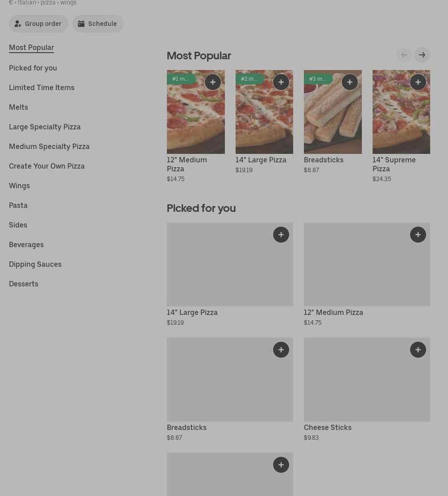
Task: Add Cheese Sticks to cart
Action: pyautogui.click(x=418, y=350)
